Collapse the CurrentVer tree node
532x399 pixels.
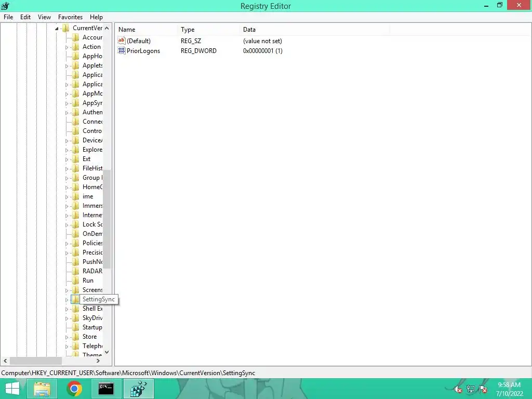57,29
